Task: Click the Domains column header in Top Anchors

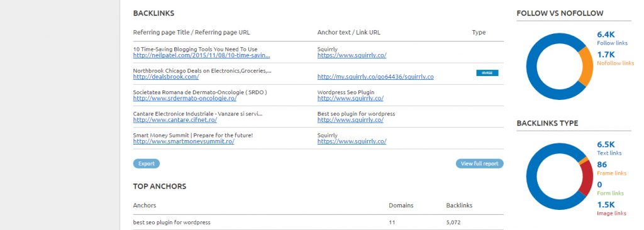Action: (401, 205)
